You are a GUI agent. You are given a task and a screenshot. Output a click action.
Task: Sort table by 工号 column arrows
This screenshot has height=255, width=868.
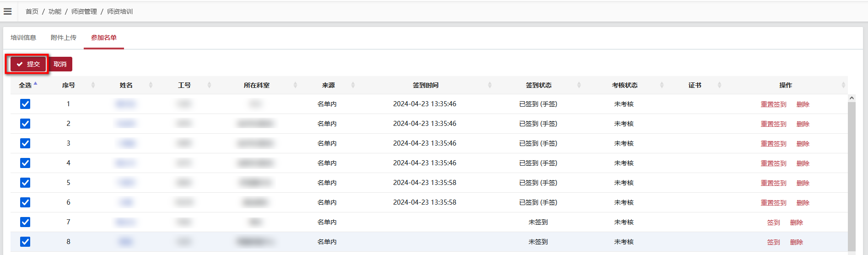point(209,85)
